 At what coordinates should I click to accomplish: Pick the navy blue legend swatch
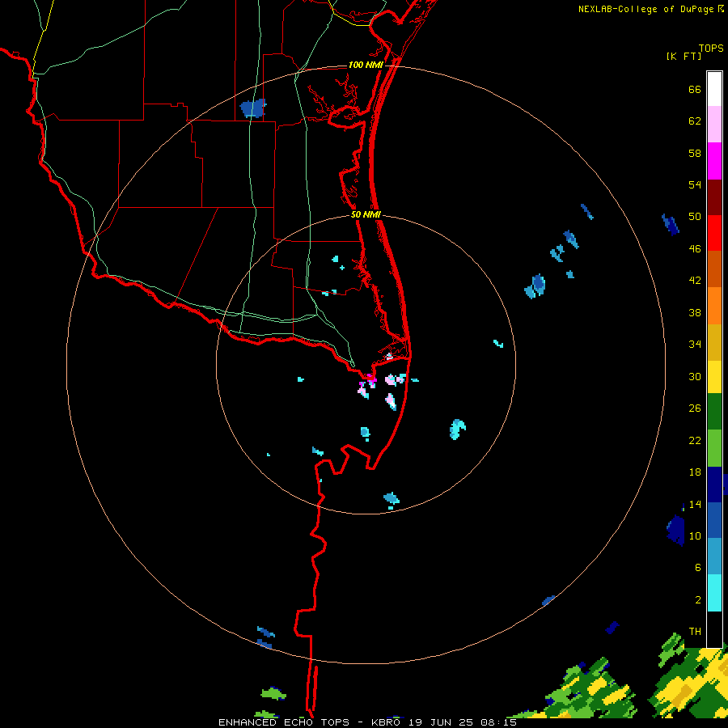[714, 485]
